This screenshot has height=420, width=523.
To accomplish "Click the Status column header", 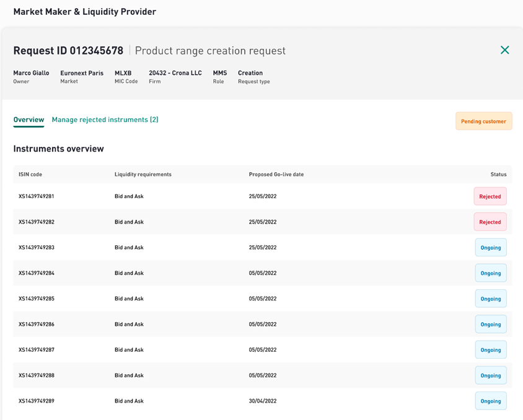I will pyautogui.click(x=498, y=175).
